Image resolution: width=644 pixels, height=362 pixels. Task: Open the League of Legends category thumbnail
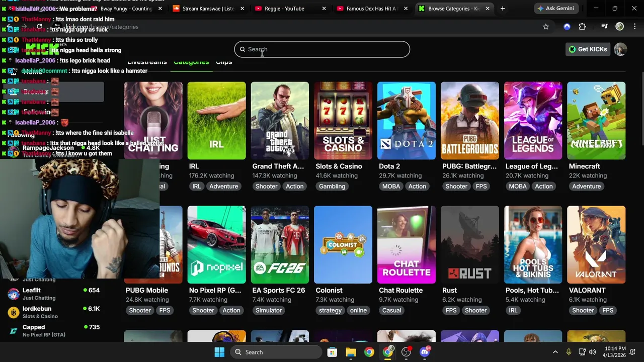pyautogui.click(x=533, y=121)
